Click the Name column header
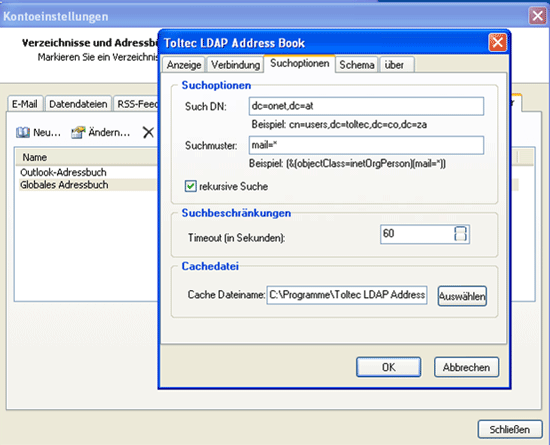 87,157
